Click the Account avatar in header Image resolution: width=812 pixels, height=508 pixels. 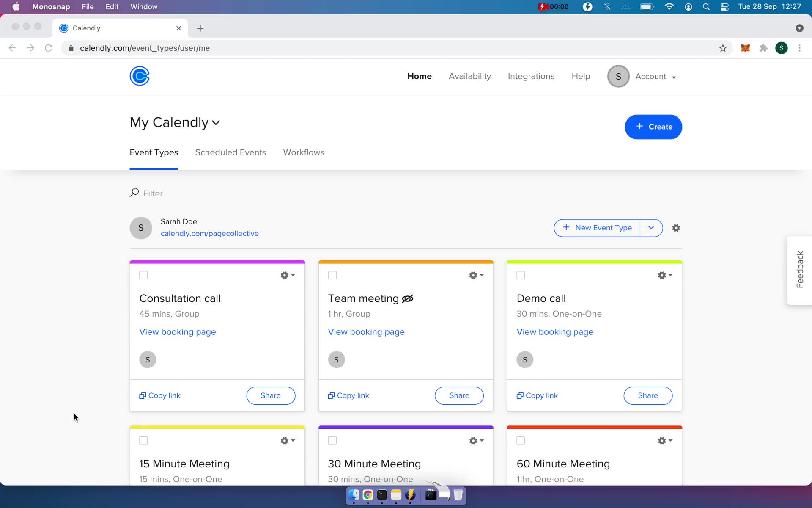coord(618,76)
